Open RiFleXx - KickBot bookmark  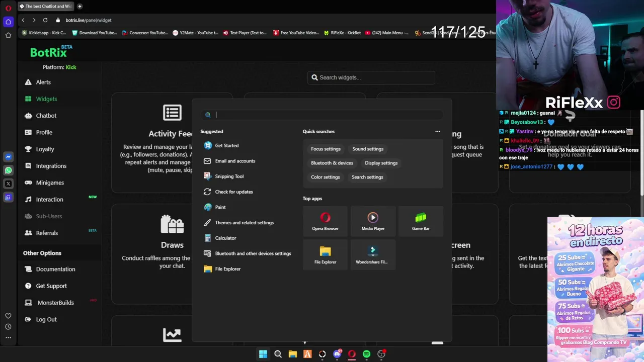342,33
